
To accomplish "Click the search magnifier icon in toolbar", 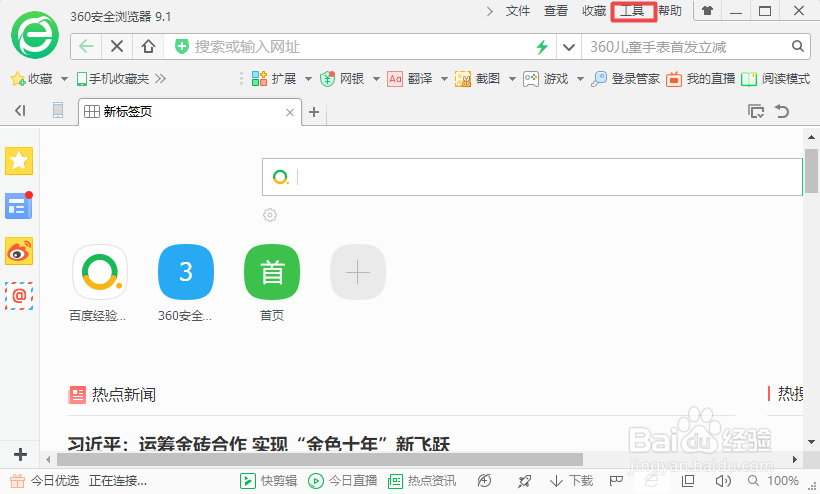I will tap(798, 46).
